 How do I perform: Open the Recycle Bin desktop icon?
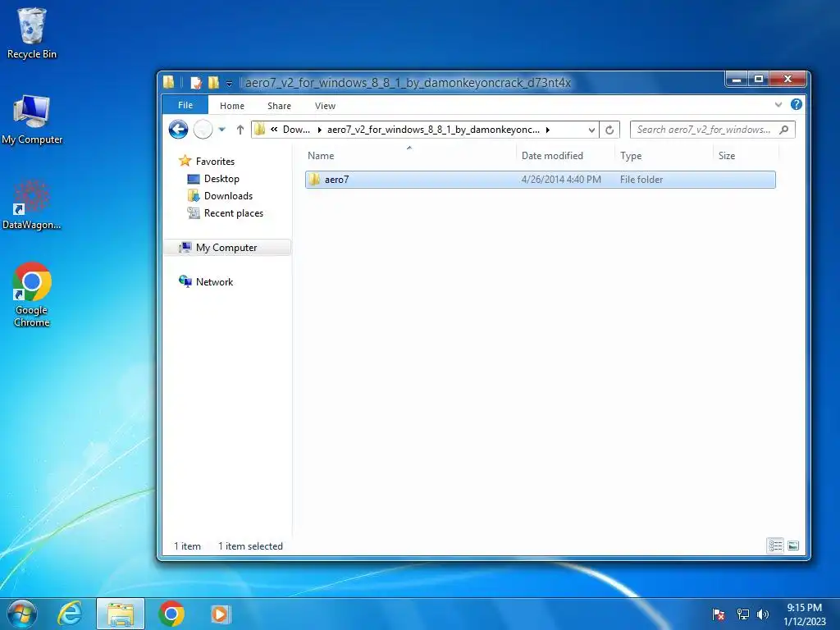pos(32,33)
